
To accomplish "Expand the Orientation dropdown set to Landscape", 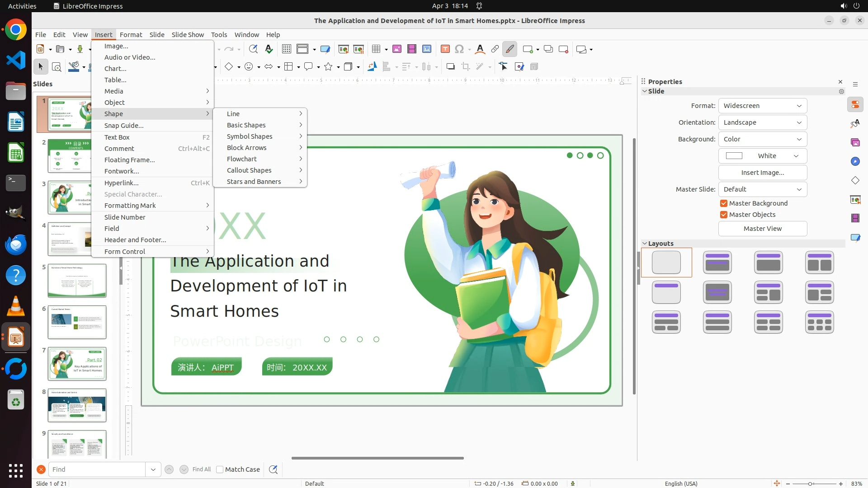I will 762,122.
